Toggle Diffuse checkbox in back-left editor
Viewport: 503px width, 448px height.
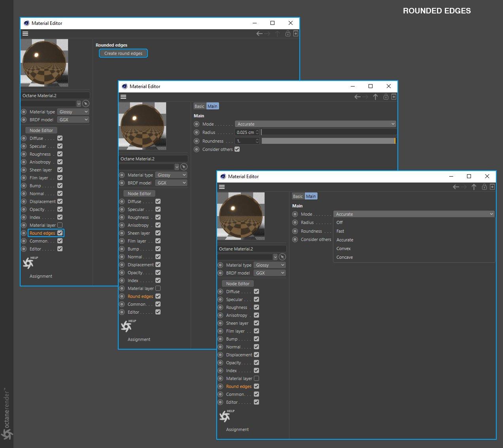[x=60, y=138]
